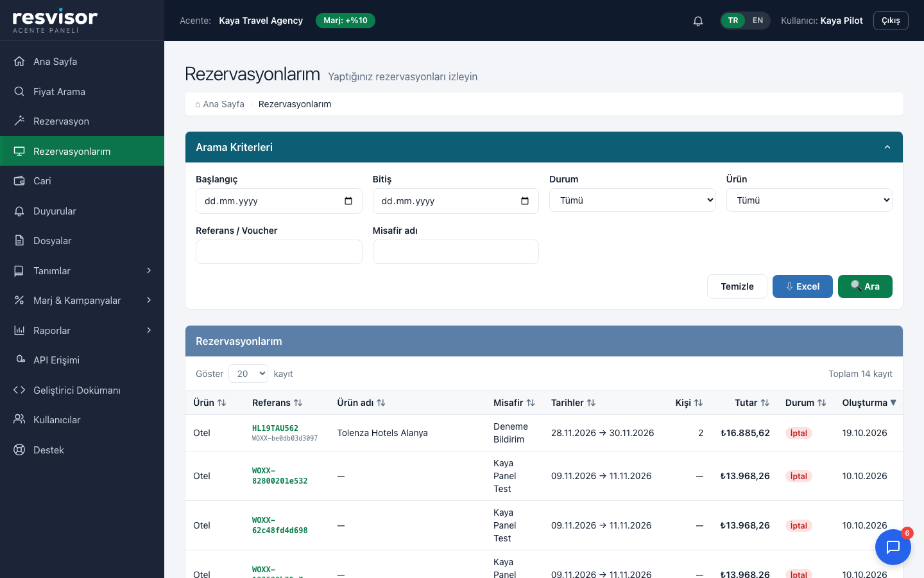This screenshot has height=578, width=924.
Task: Export results with the Excel button
Action: click(x=803, y=286)
